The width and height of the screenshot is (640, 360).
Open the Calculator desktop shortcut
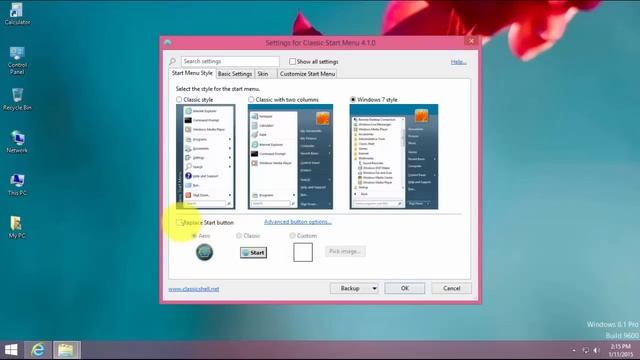17,13
